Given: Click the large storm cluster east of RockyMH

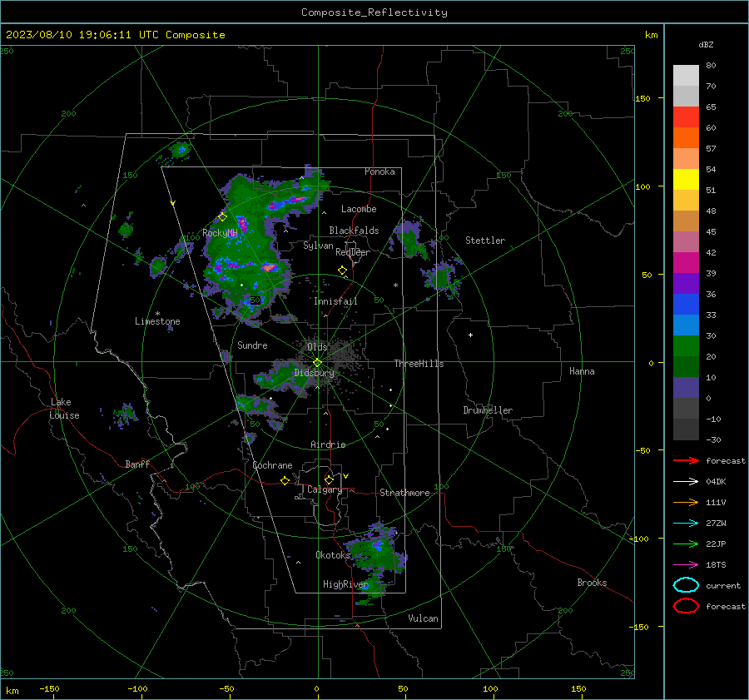Looking at the screenshot, I should (x=248, y=249).
